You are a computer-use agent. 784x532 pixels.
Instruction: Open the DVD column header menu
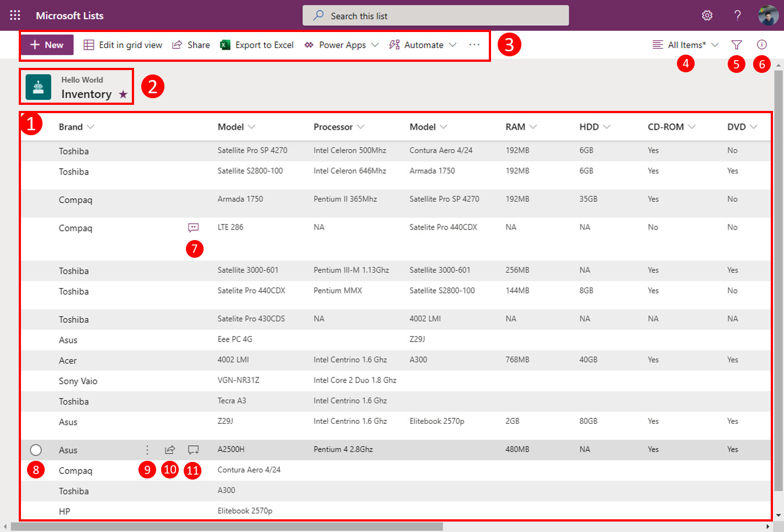pyautogui.click(x=742, y=127)
